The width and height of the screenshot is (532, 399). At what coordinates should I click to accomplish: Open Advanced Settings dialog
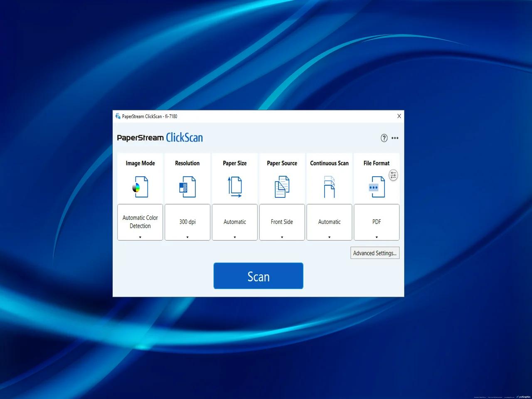tap(375, 253)
